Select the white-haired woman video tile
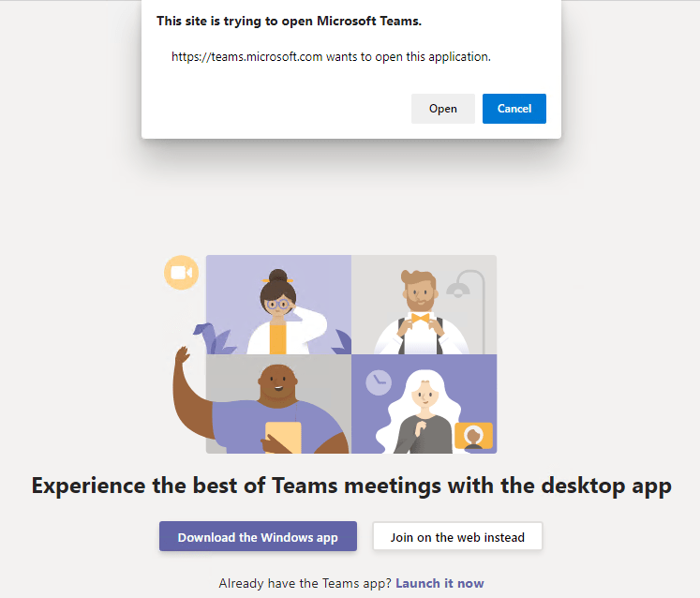700x598 pixels. (x=424, y=404)
